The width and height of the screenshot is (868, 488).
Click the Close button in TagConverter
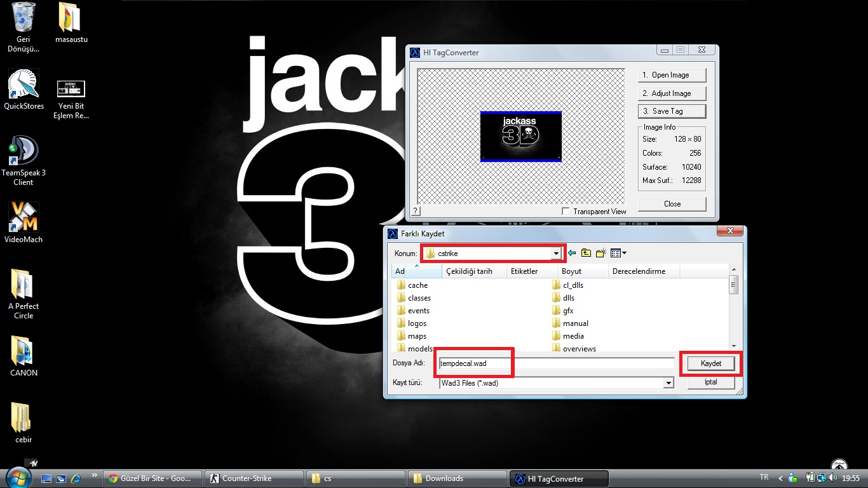(672, 204)
